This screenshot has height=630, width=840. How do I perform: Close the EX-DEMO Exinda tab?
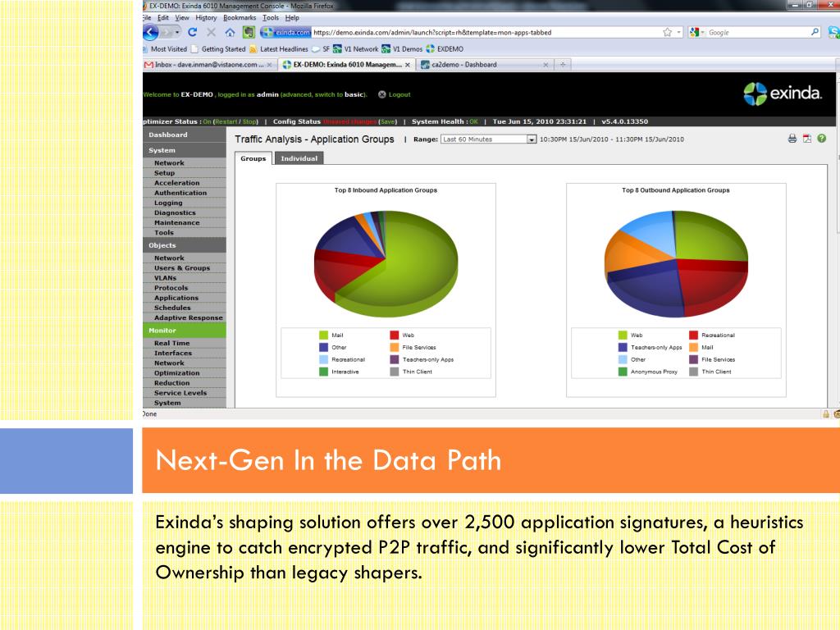tap(408, 65)
